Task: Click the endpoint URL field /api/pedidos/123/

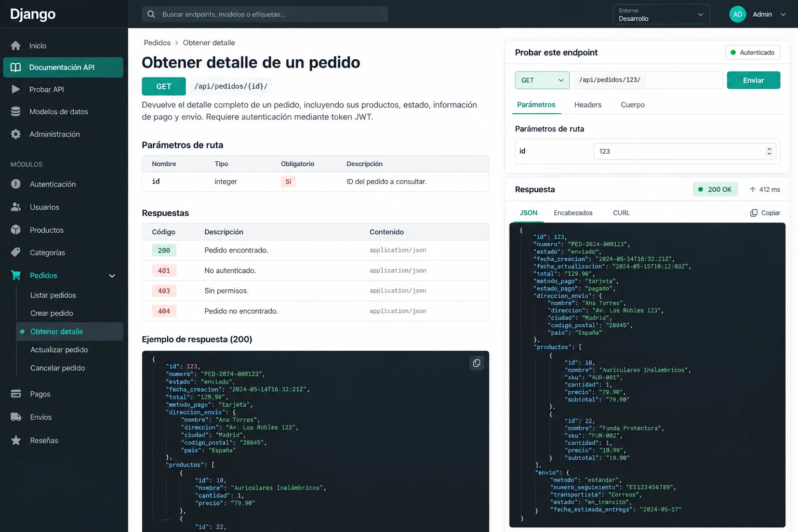Action: pyautogui.click(x=646, y=80)
